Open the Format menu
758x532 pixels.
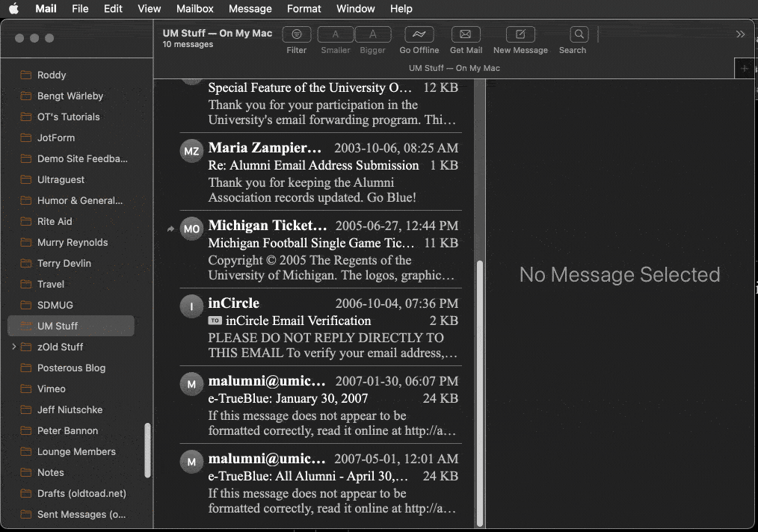pyautogui.click(x=304, y=9)
